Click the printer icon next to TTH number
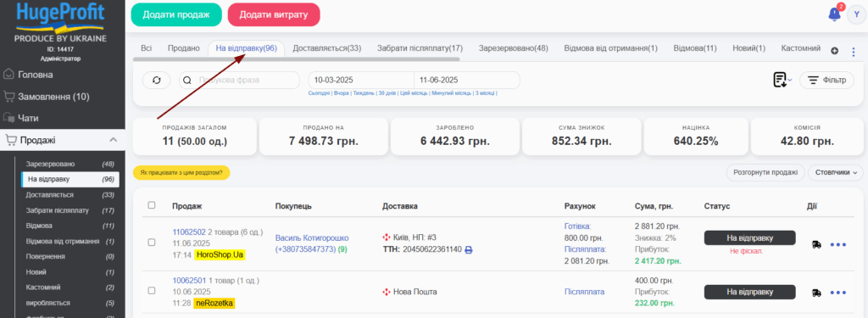The image size is (868, 318). click(x=468, y=250)
